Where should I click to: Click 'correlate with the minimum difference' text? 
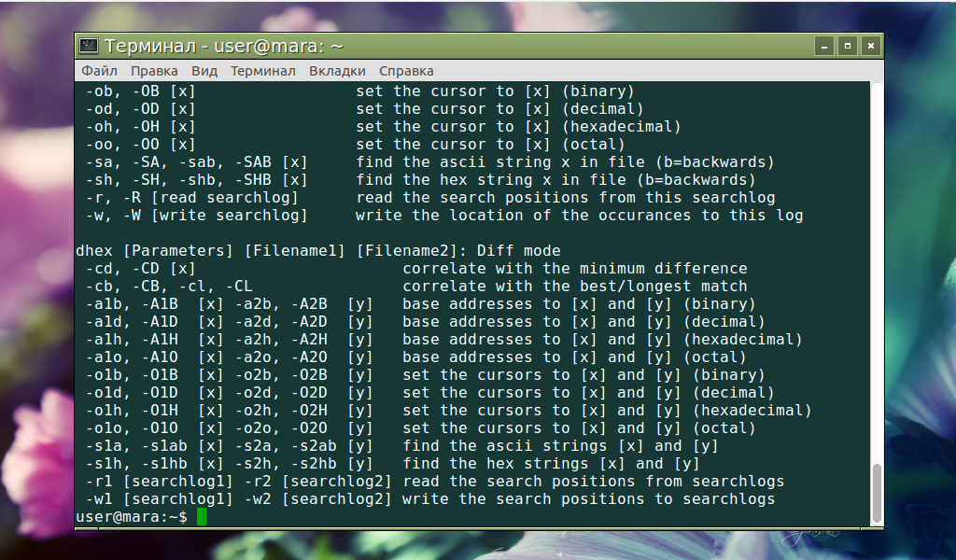[x=575, y=268]
